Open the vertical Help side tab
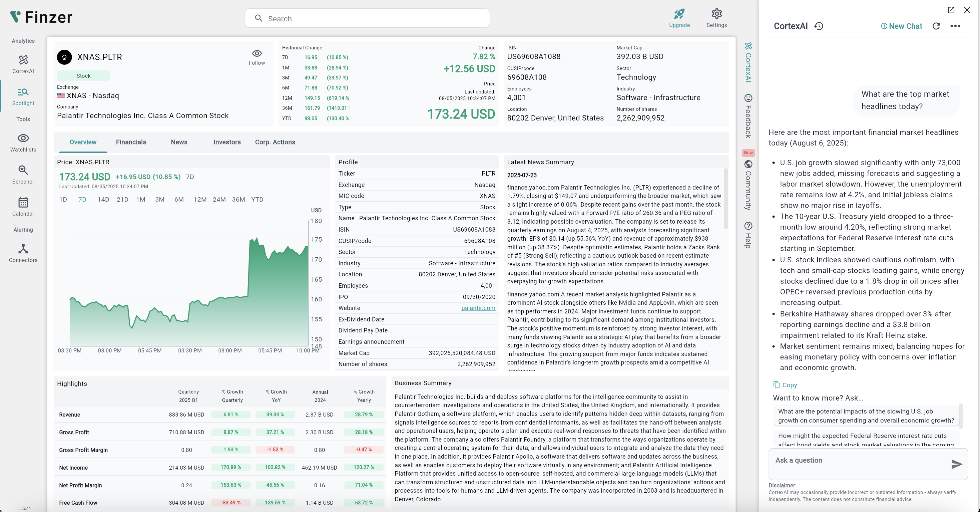The height and width of the screenshot is (512, 980). coord(748,235)
